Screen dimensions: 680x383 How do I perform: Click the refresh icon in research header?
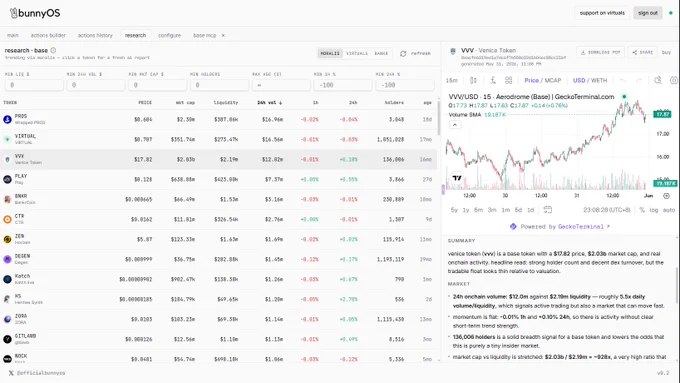[x=403, y=53]
